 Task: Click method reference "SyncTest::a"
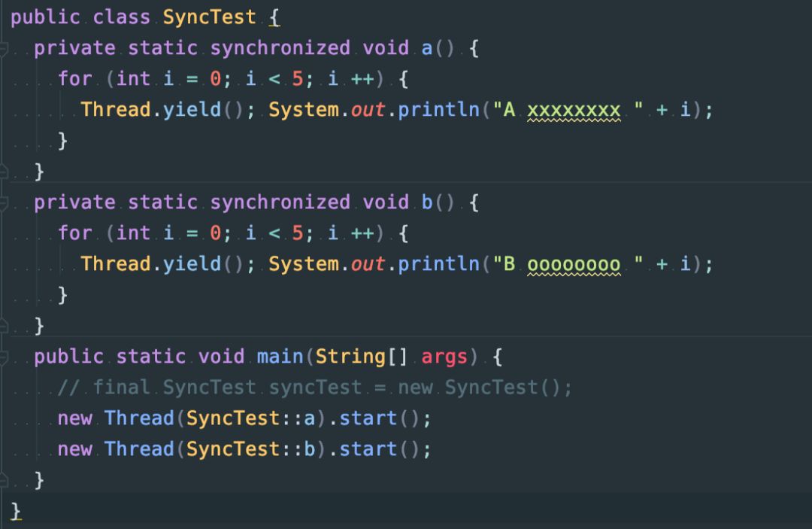250,418
